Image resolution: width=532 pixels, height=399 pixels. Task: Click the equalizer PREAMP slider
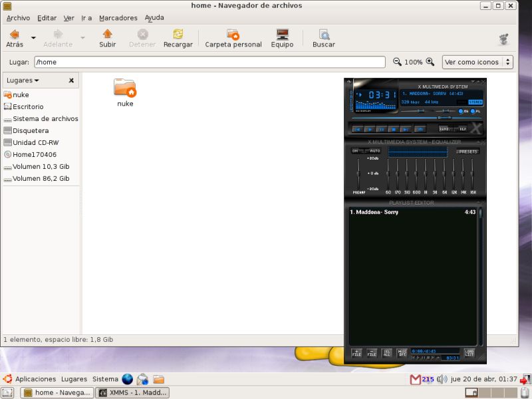(x=358, y=174)
